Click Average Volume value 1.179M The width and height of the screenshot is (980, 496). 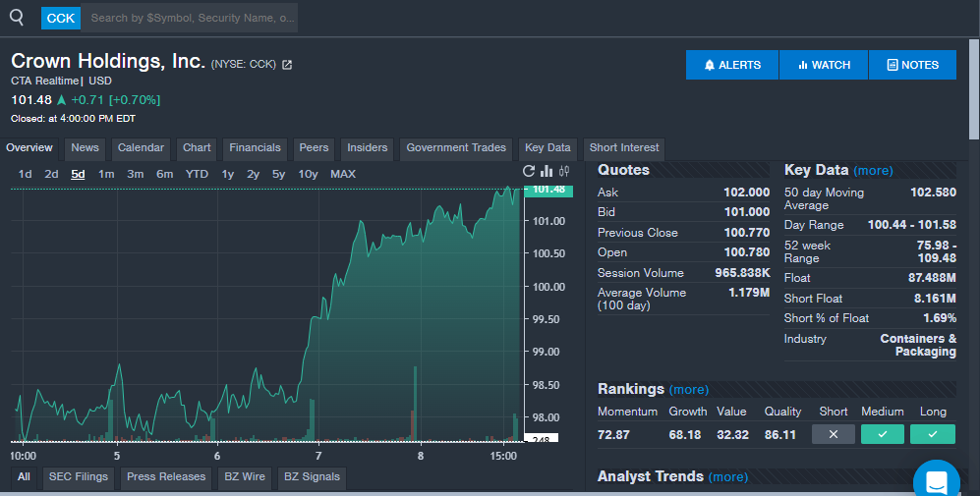pos(749,293)
